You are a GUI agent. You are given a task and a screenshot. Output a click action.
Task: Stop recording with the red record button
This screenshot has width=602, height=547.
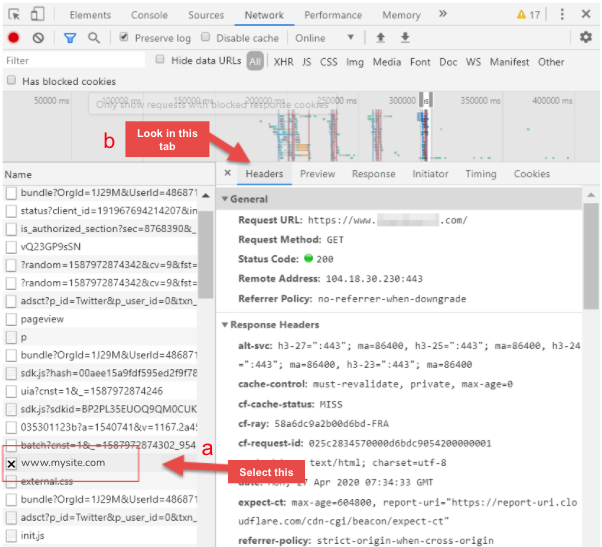tap(13, 38)
